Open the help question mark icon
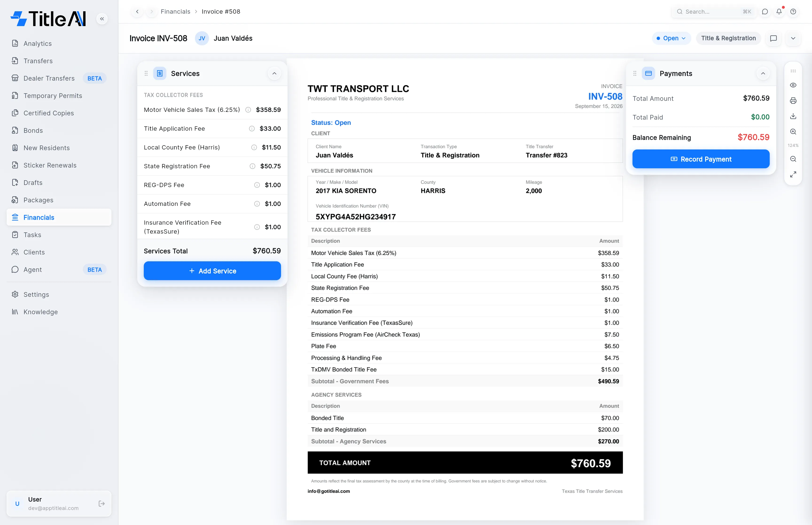The width and height of the screenshot is (812, 525). [793, 12]
